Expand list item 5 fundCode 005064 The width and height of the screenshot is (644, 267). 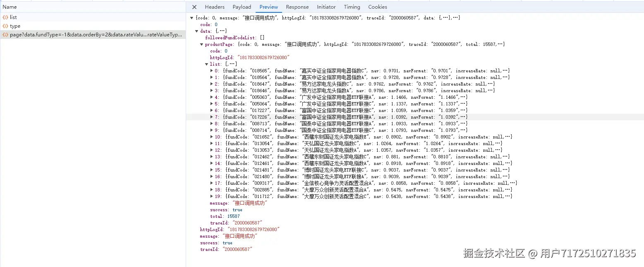click(211, 104)
